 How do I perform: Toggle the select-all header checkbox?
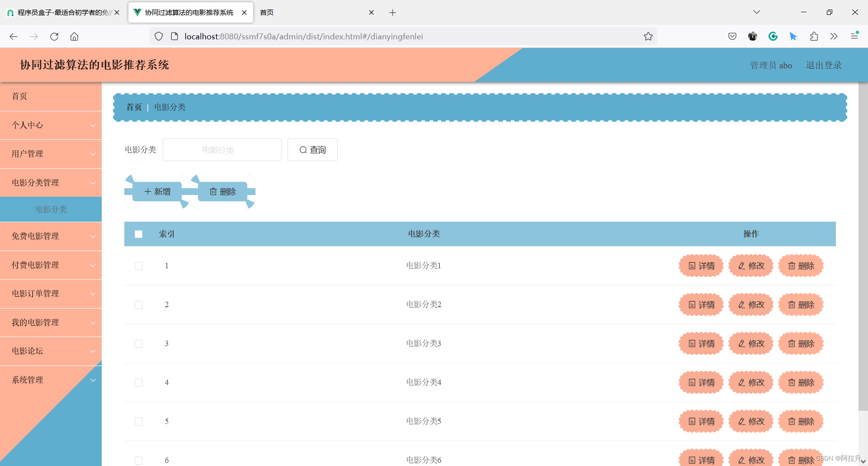pyautogui.click(x=139, y=234)
